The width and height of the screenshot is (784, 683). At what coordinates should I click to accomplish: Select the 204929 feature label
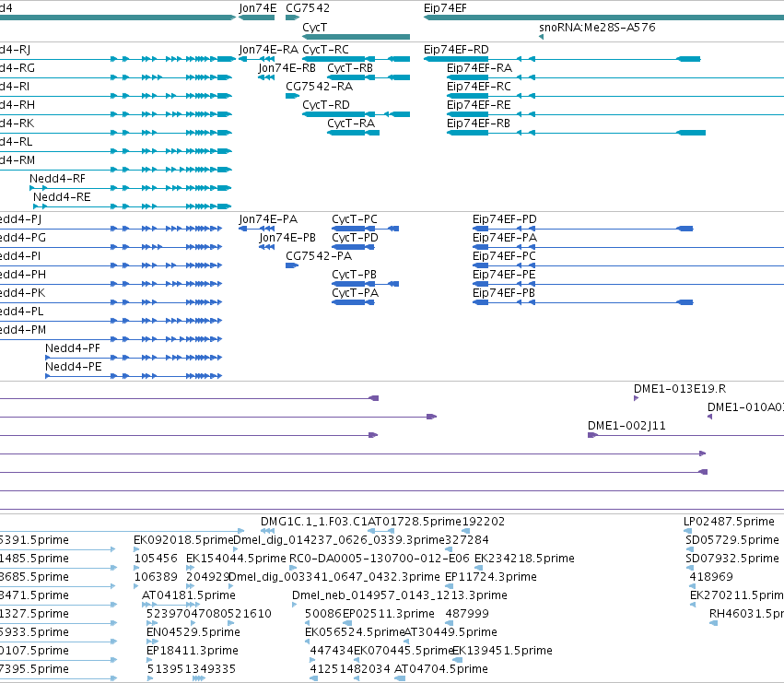click(207, 577)
